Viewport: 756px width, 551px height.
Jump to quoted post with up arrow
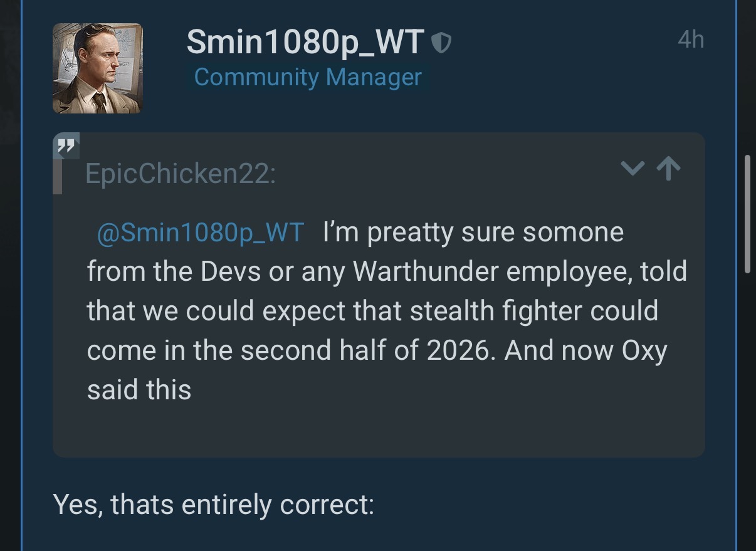669,168
